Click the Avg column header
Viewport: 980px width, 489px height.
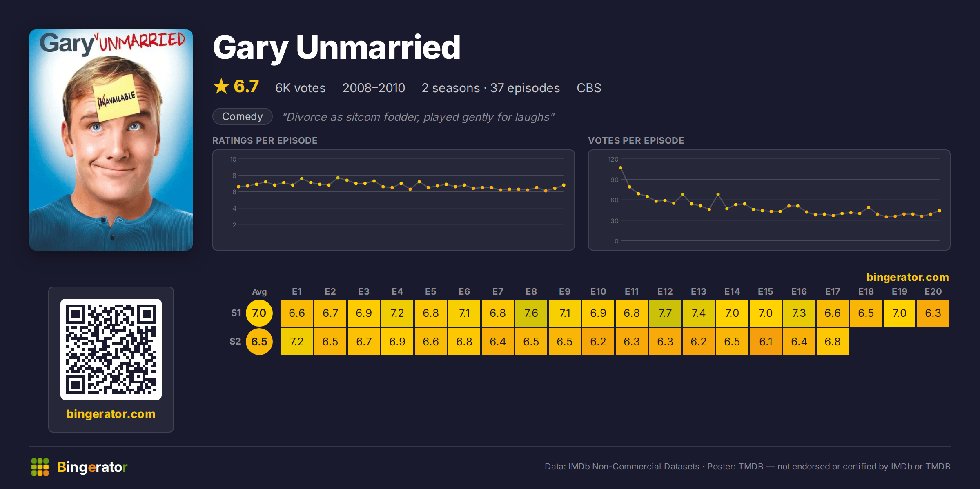(259, 292)
